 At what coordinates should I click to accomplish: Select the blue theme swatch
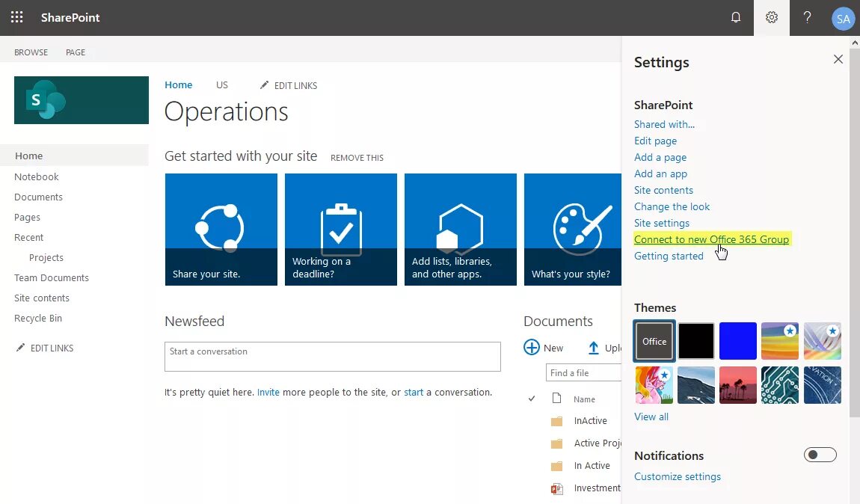[738, 341]
